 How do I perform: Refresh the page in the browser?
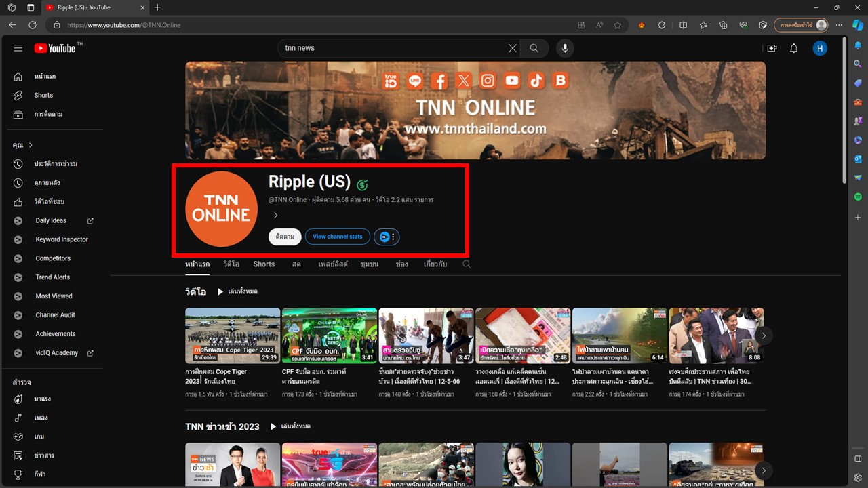click(x=32, y=25)
